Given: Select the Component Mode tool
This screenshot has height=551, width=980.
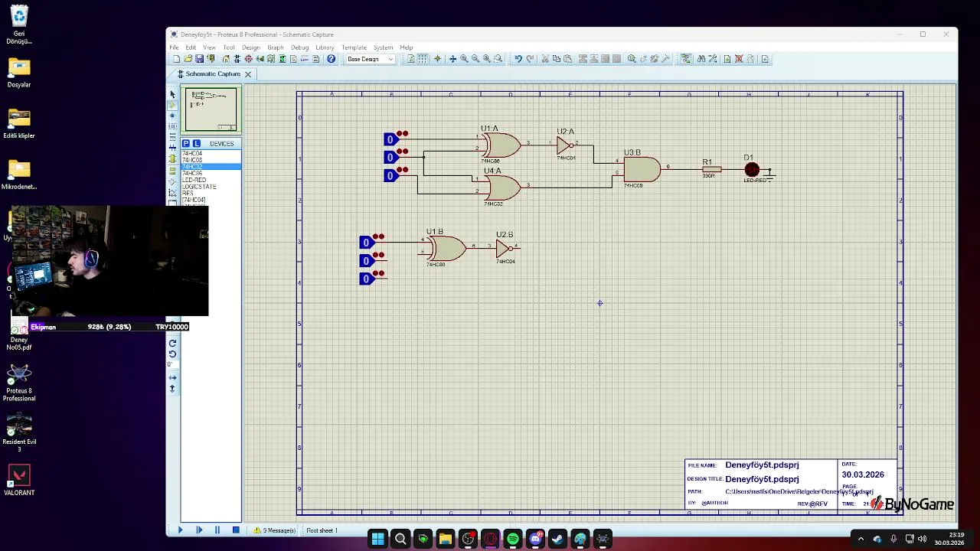Looking at the screenshot, I should [x=172, y=105].
